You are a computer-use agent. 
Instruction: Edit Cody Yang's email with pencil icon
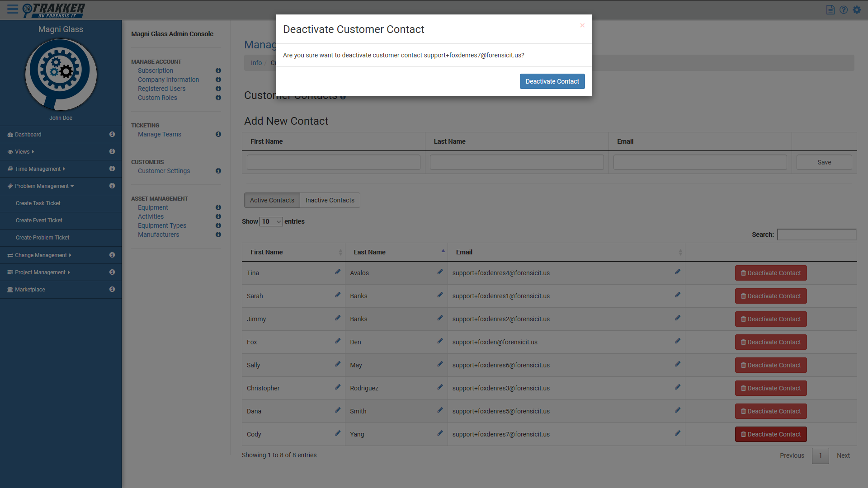[677, 433]
